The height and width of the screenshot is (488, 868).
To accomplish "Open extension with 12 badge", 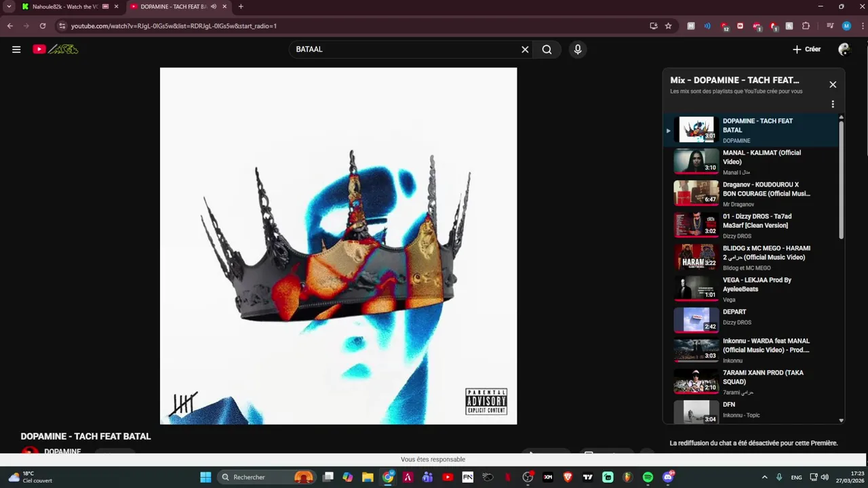I will [x=724, y=26].
